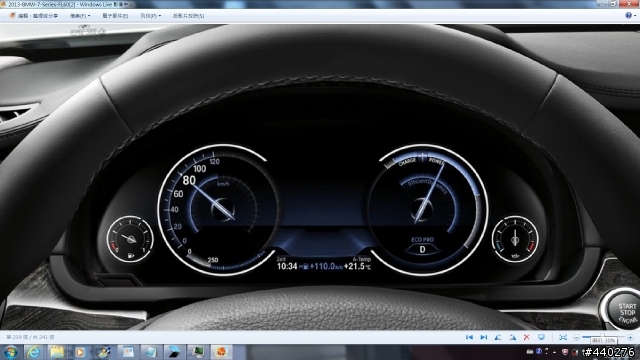Viewport: 640px width, 360px height.
Task: Show hidden system tray icons arrow
Action: pyautogui.click(x=554, y=351)
